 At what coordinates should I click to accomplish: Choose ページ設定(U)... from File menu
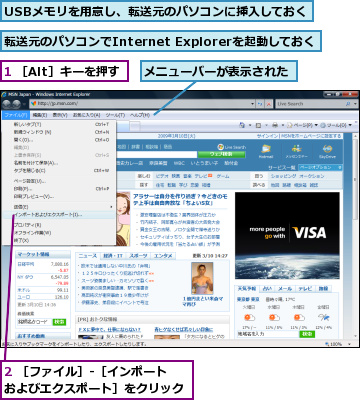pos(59,181)
